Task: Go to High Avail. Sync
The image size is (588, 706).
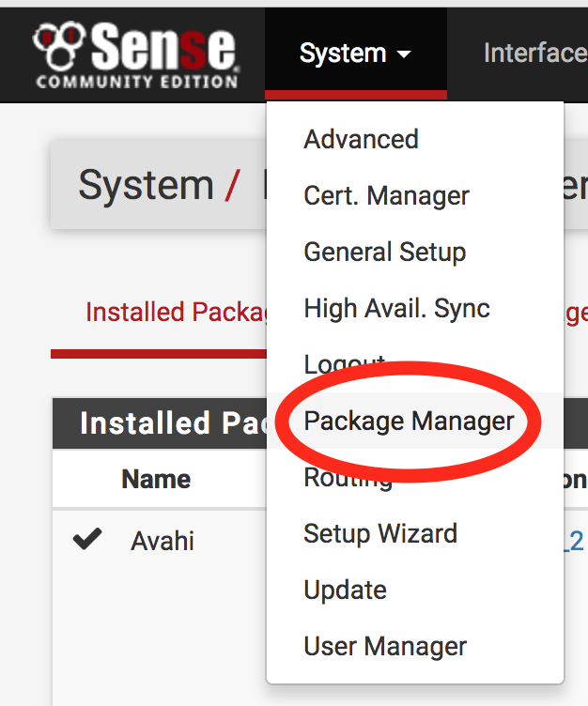Action: point(396,309)
